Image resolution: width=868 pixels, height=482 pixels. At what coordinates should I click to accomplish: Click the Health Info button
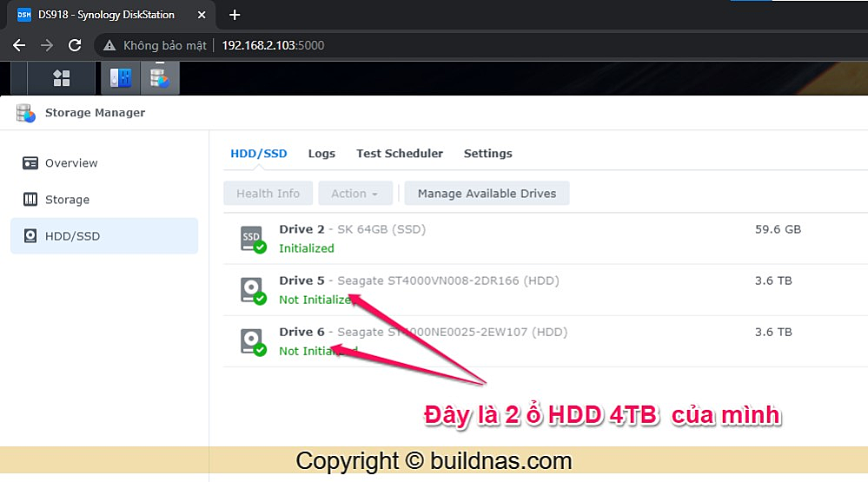point(268,193)
